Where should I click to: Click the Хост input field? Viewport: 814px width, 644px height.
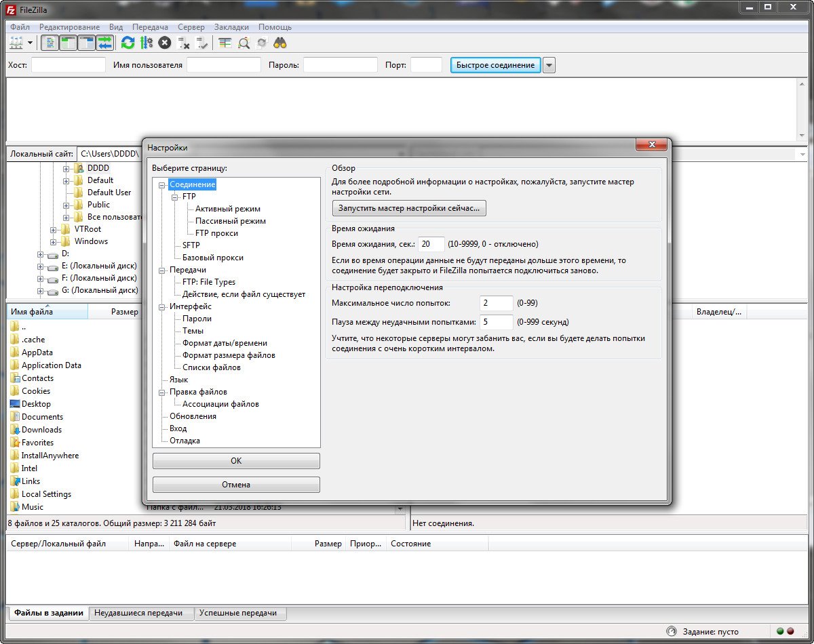tap(69, 65)
